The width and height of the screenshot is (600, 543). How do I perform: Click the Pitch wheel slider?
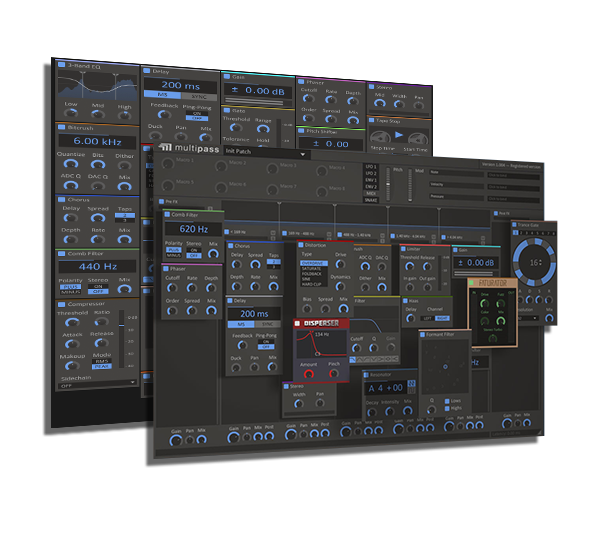pyautogui.click(x=388, y=184)
